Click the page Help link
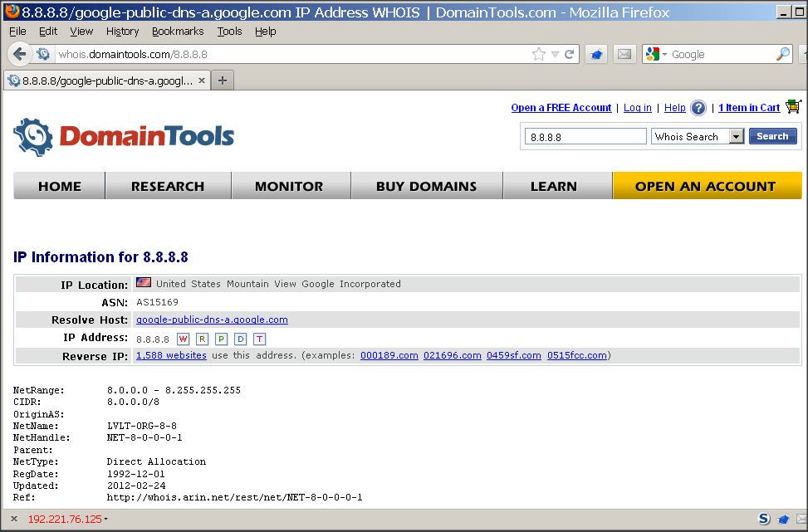 click(674, 108)
